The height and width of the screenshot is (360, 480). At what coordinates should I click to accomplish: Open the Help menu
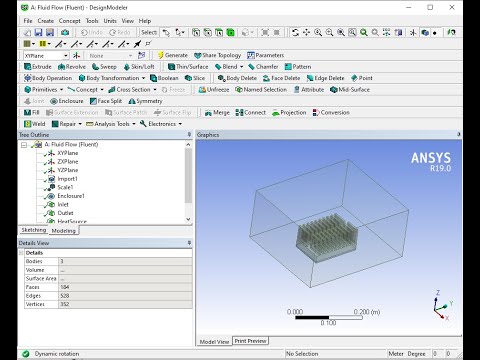(145, 21)
